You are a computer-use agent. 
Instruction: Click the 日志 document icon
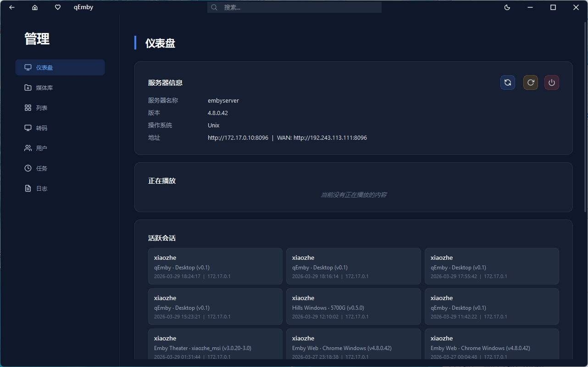coord(28,188)
